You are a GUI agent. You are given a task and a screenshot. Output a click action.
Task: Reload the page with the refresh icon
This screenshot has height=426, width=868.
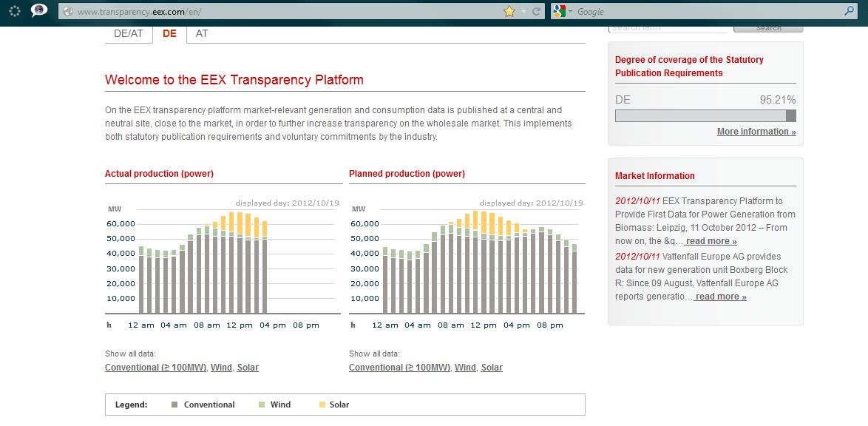coord(536,11)
